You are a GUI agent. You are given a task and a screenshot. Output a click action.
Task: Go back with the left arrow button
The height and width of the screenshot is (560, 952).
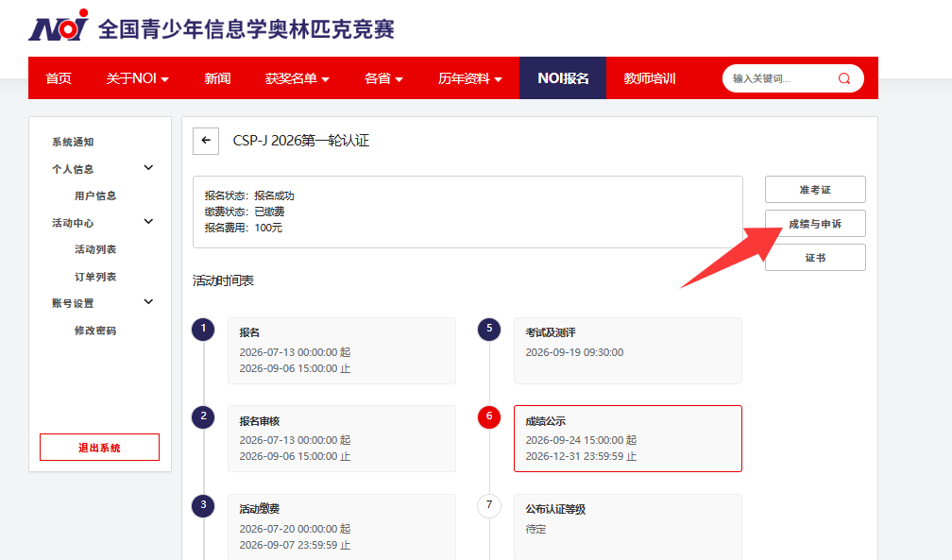[206, 141]
